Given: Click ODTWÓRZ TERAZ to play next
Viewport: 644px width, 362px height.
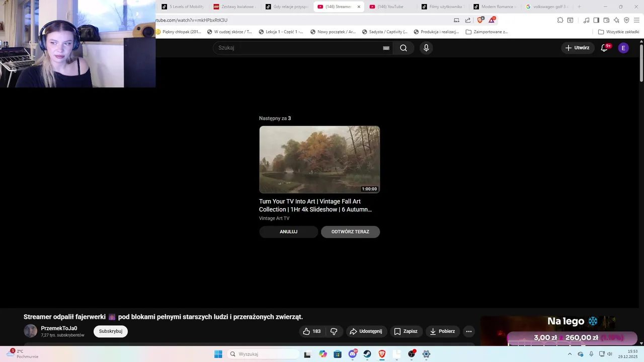Looking at the screenshot, I should 350,232.
